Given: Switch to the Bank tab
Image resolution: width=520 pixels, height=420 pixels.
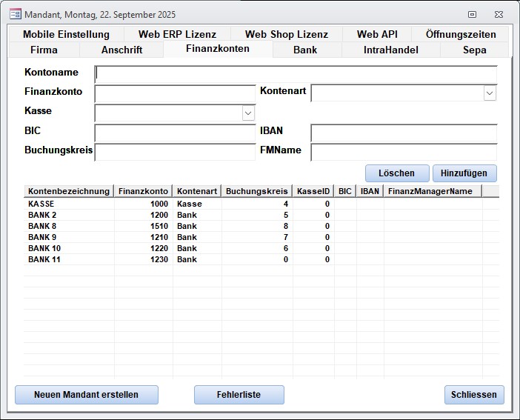Looking at the screenshot, I should [x=305, y=50].
